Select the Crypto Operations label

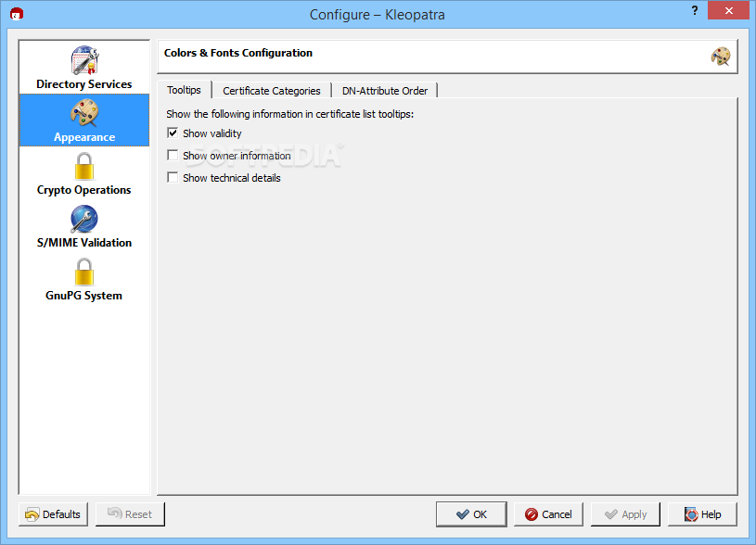tap(84, 190)
